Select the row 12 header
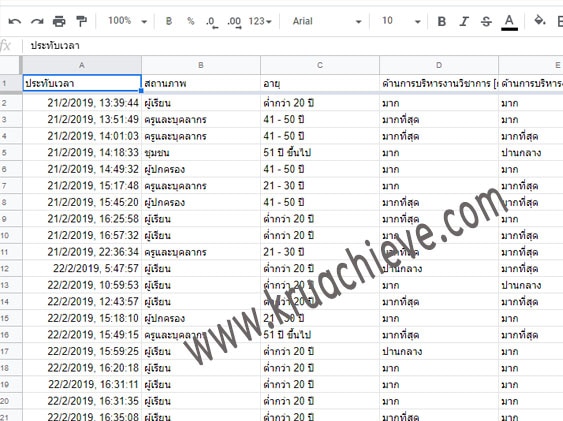Screen dimensions: 563x421 point(11,268)
